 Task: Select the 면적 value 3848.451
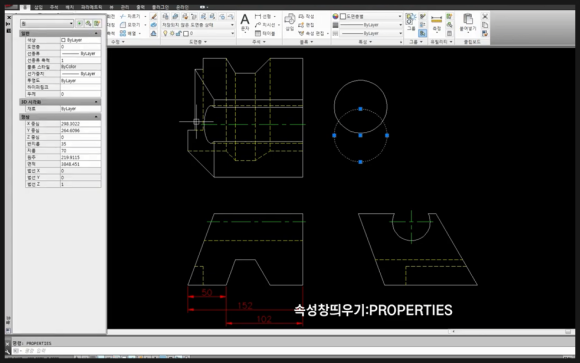[80, 164]
